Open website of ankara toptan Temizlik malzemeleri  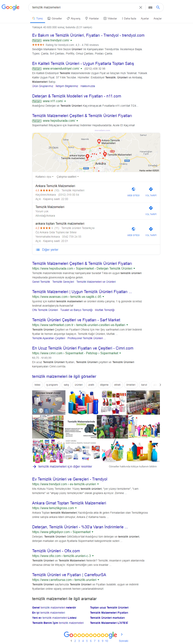coord(133,232)
